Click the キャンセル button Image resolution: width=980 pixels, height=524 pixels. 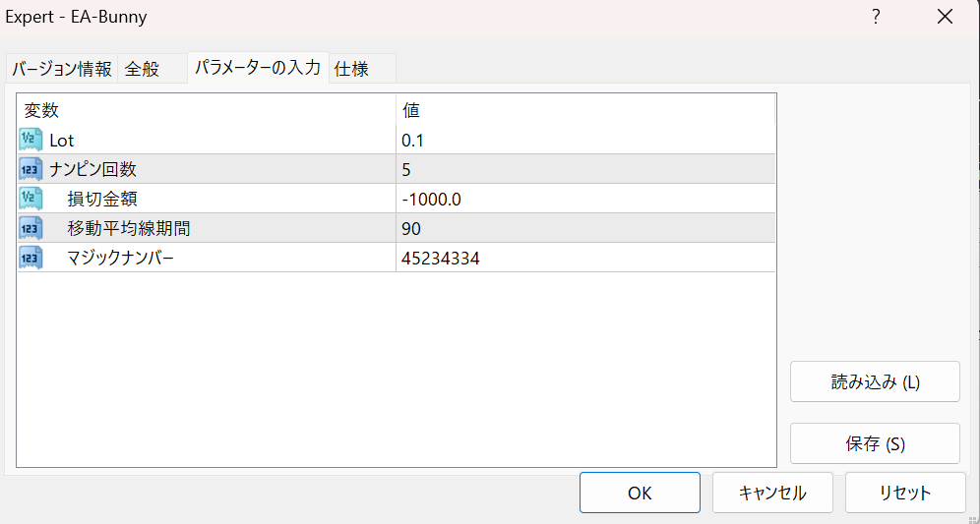click(772, 493)
